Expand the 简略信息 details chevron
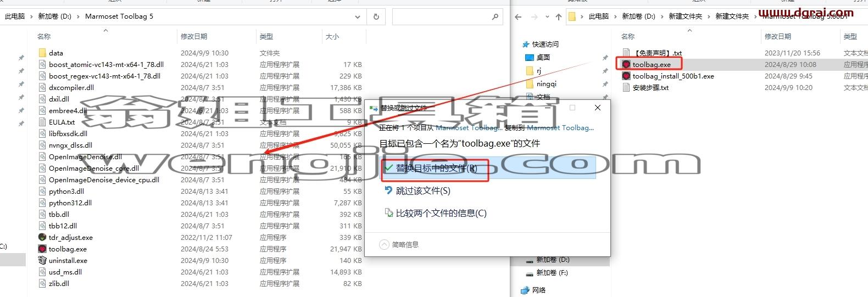 pyautogui.click(x=385, y=244)
